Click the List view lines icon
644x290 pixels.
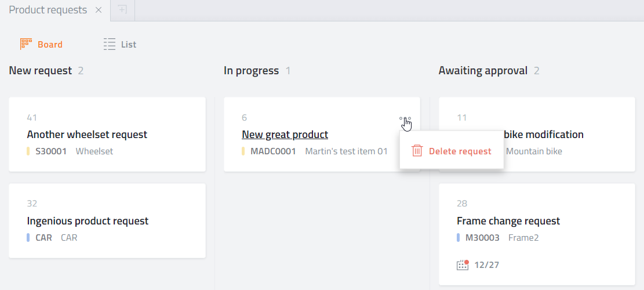109,44
